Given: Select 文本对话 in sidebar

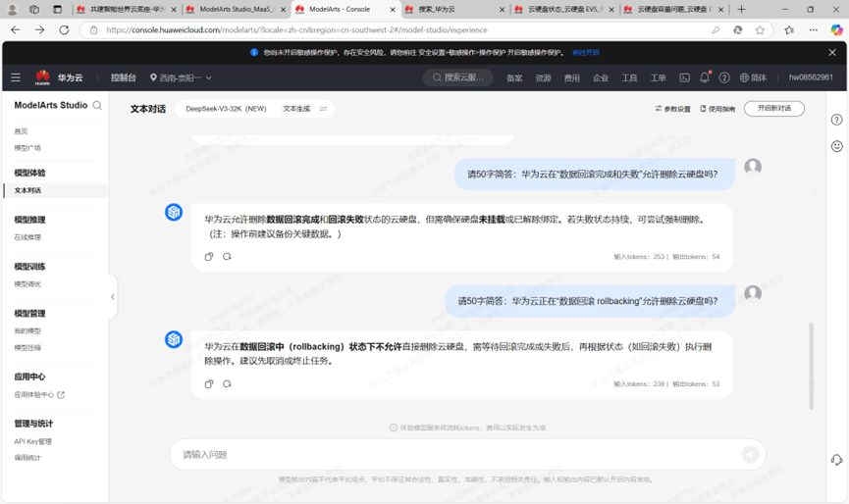Looking at the screenshot, I should pyautogui.click(x=56, y=190).
